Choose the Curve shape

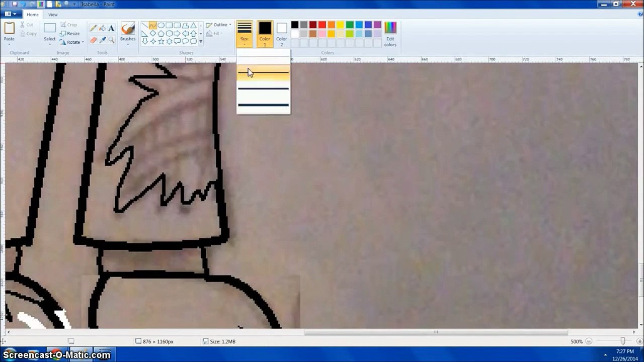coord(153,26)
